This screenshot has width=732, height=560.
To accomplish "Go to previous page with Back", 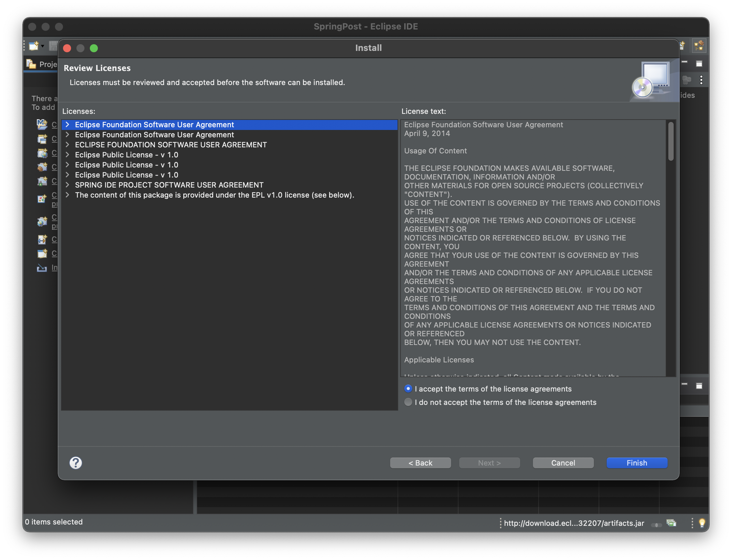I will tap(420, 463).
